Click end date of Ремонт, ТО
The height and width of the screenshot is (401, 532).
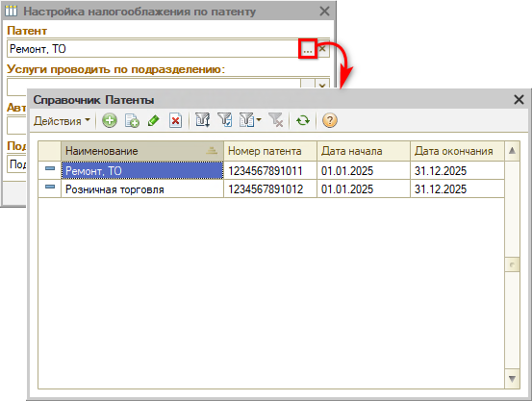[x=441, y=170]
